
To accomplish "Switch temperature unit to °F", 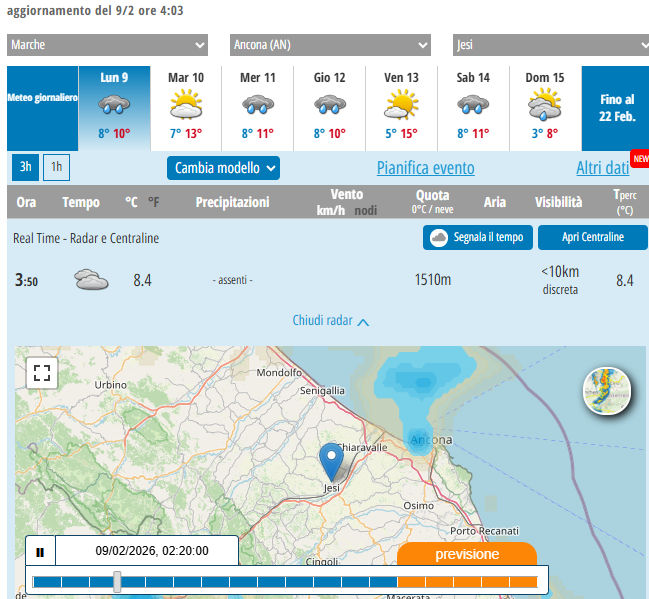I will 153,202.
